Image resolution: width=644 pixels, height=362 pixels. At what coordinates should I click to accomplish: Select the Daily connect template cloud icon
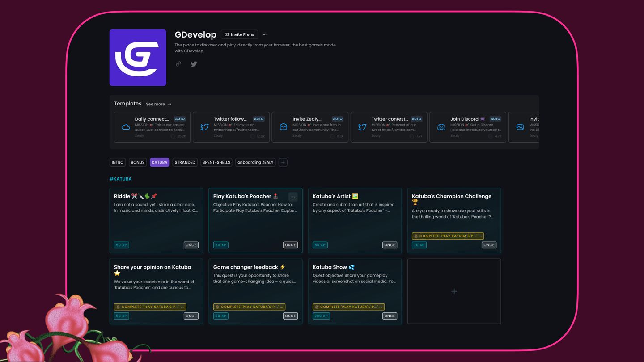[x=126, y=127]
